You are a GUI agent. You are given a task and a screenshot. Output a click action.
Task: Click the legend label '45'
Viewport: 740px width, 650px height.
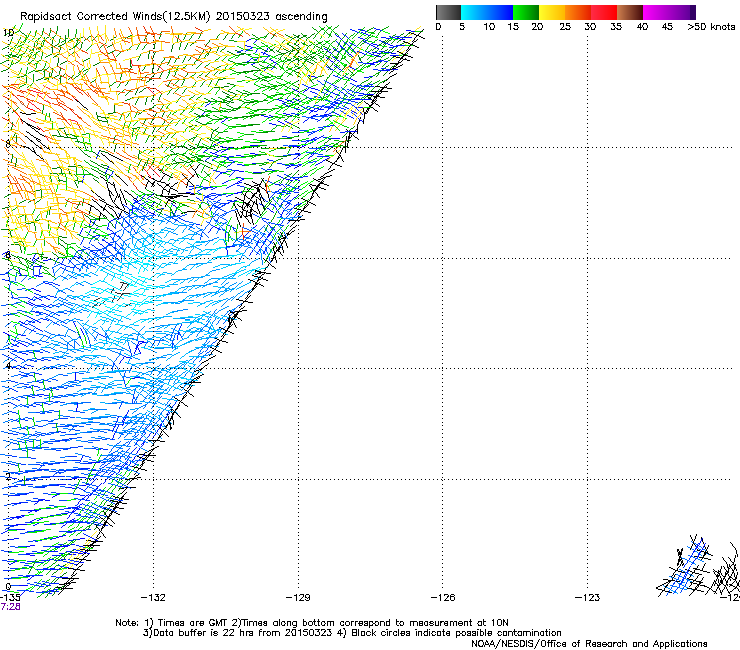pyautogui.click(x=667, y=27)
